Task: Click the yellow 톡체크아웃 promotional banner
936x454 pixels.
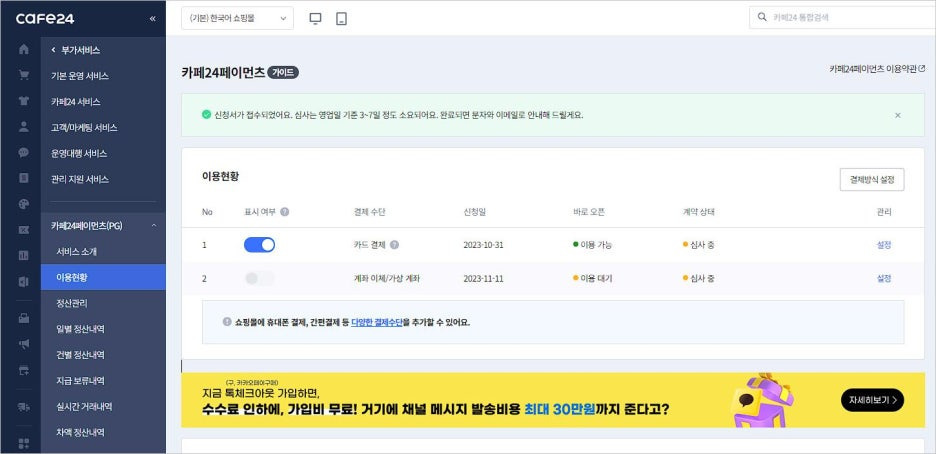Action: tap(553, 400)
